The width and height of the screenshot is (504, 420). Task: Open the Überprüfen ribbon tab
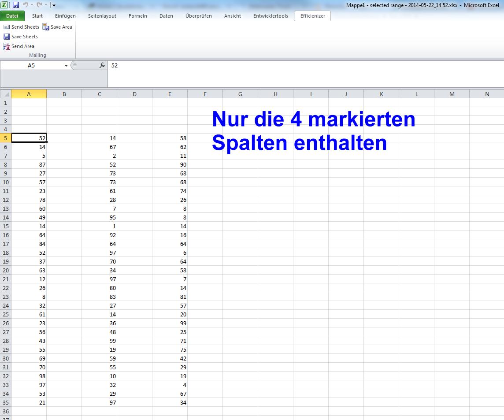[199, 16]
